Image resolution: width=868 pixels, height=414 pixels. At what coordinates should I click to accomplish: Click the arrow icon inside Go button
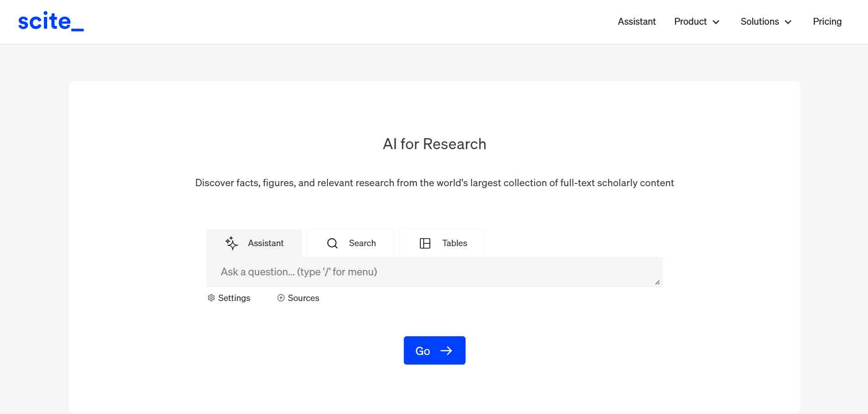(x=446, y=351)
